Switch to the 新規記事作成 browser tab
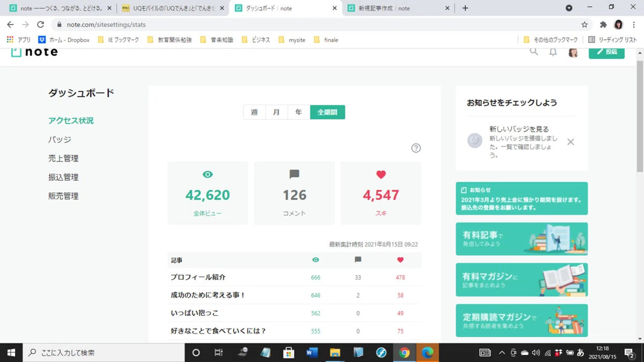Screen dimensions: 644x362 [x=398, y=8]
